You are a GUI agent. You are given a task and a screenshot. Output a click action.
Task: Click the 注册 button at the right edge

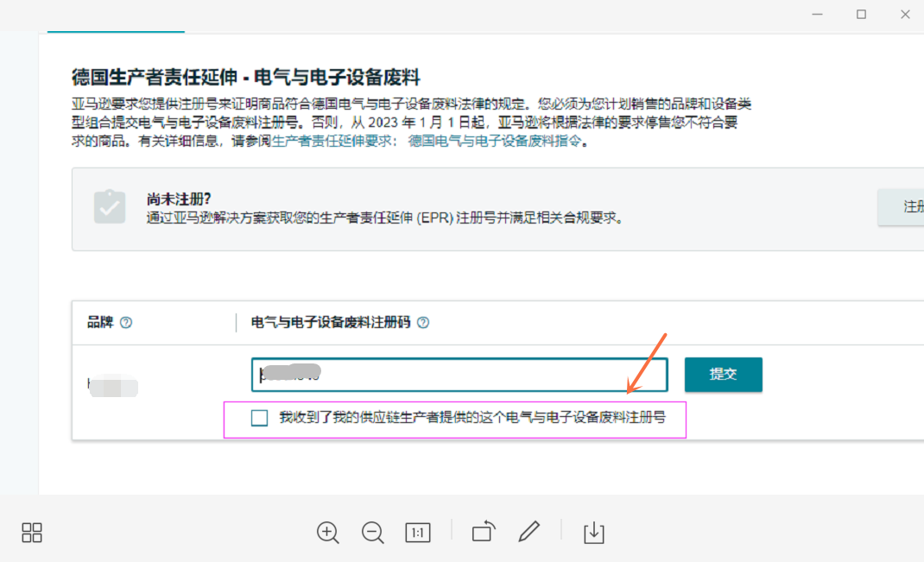[903, 207]
